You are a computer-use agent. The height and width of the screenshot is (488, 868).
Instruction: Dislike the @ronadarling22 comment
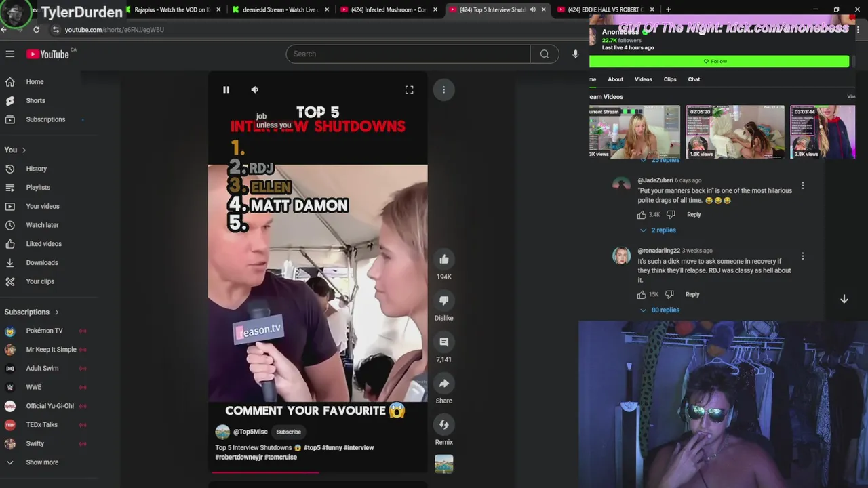[x=669, y=295]
